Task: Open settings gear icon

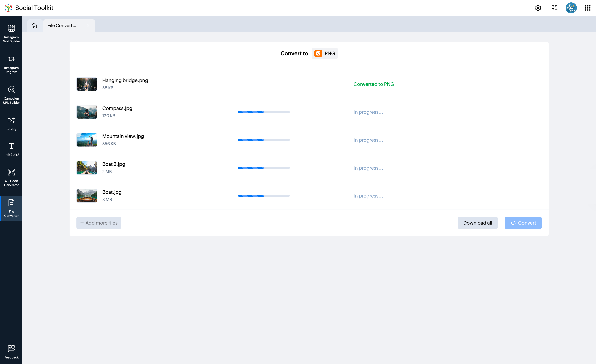Action: pos(538,8)
